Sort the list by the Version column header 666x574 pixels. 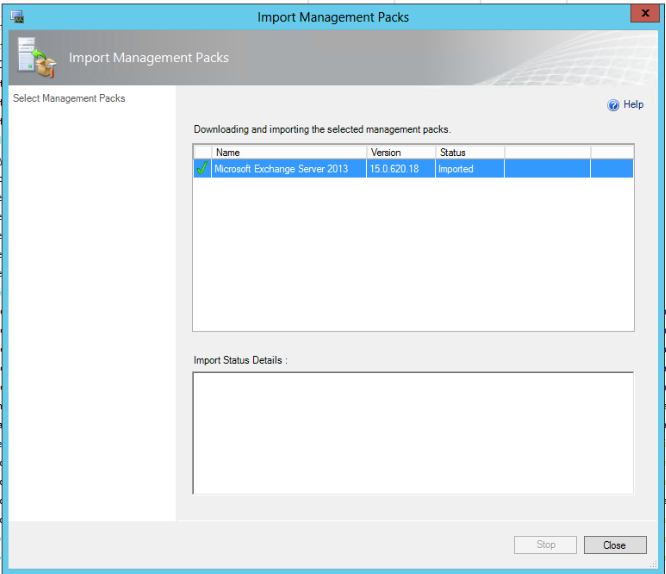pos(400,153)
